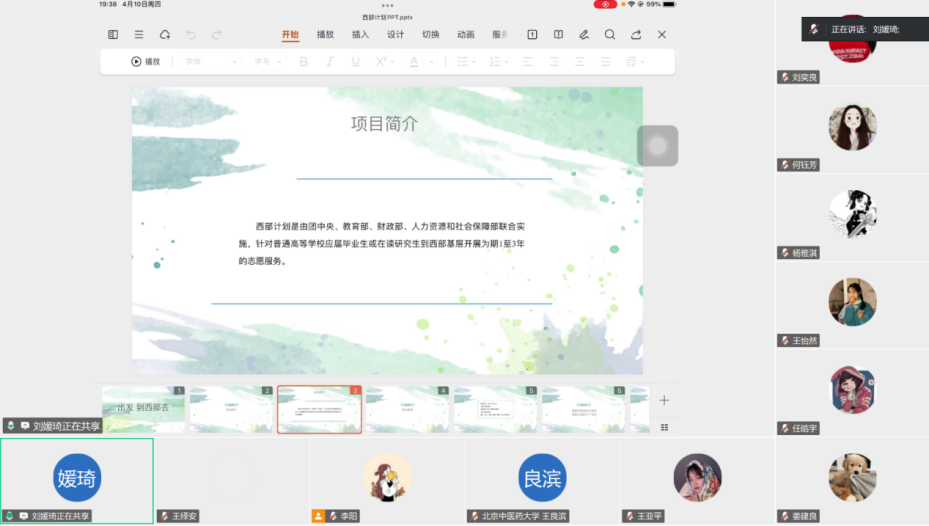Image resolution: width=929 pixels, height=526 pixels.
Task: Click the pen annotation icon
Action: click(x=584, y=35)
